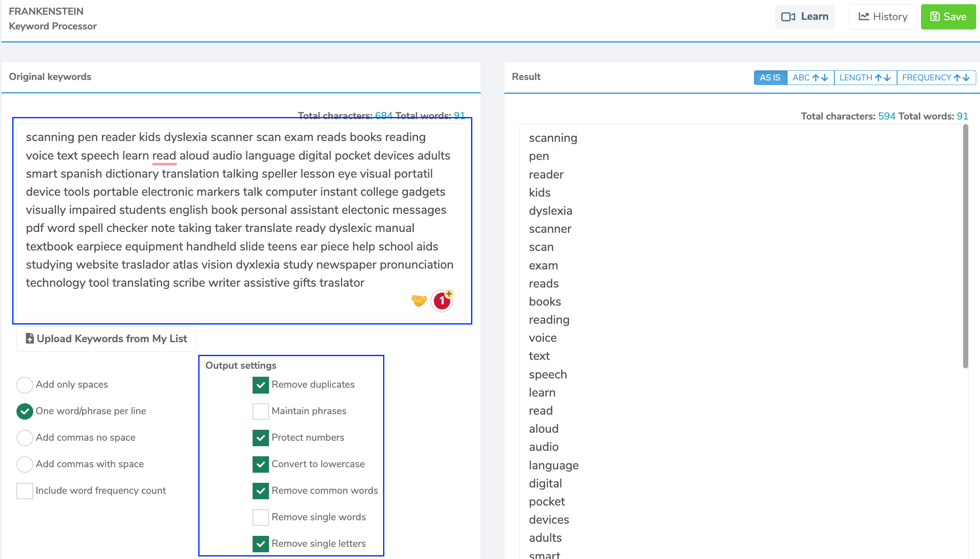This screenshot has width=980, height=559.
Task: Click the handshake emoji icon in textarea
Action: [419, 301]
